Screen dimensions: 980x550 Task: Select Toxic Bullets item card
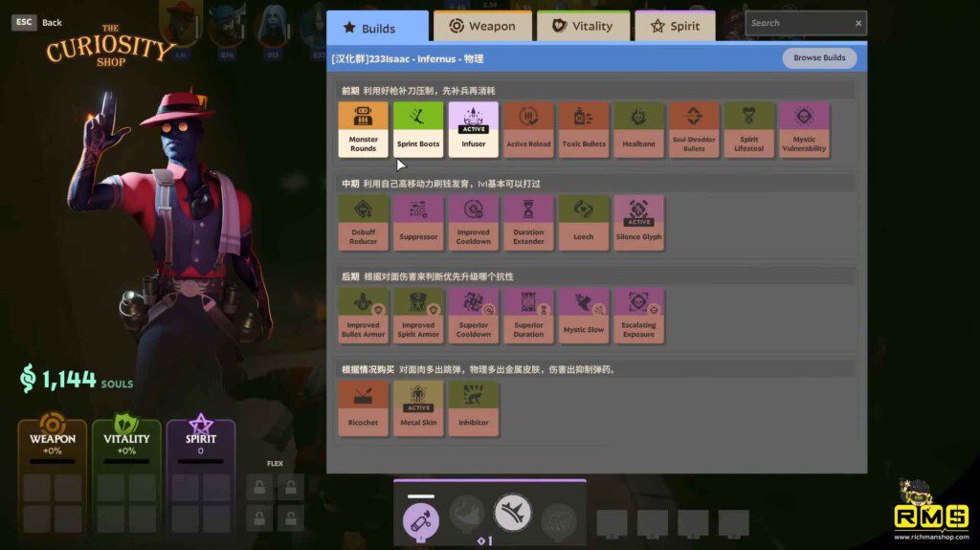point(584,129)
